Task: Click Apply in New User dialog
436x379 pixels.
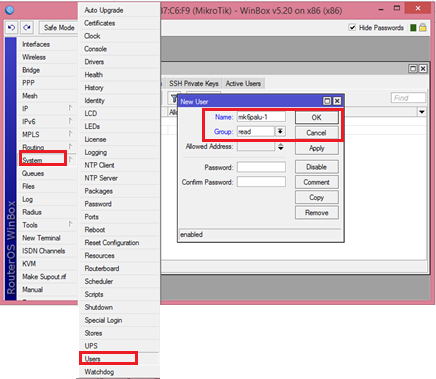Action: pyautogui.click(x=317, y=148)
